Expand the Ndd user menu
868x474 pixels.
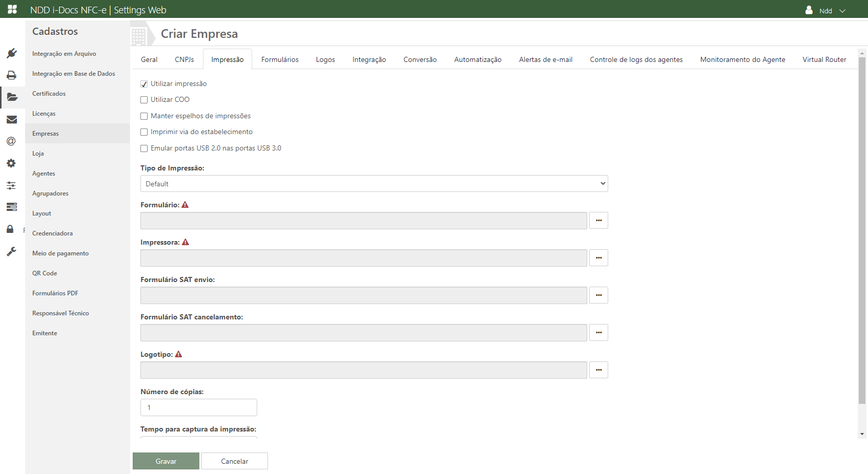tap(825, 10)
